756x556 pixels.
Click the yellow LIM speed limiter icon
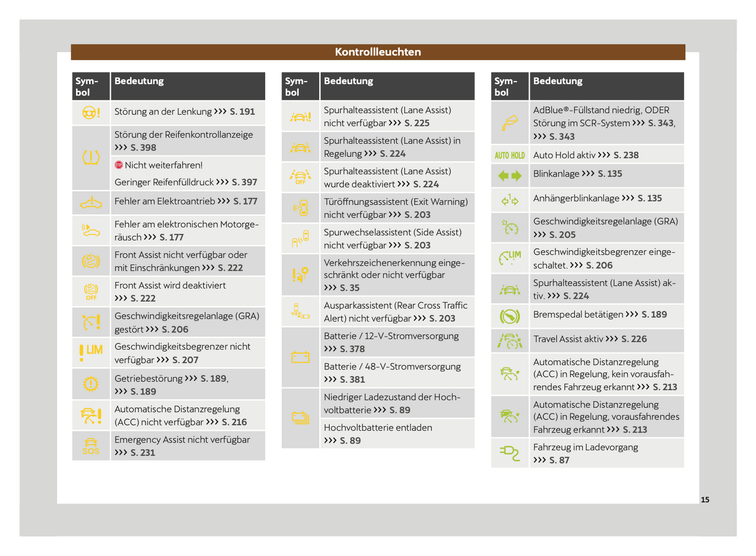coord(91,352)
